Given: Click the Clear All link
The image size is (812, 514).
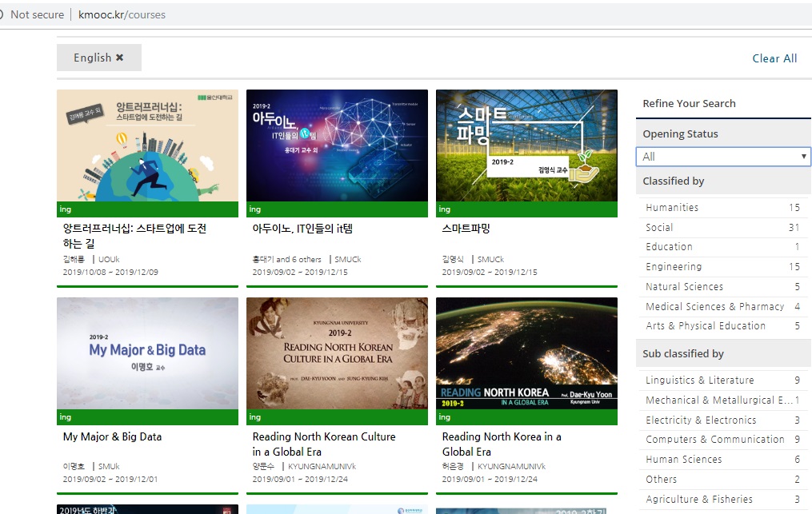Looking at the screenshot, I should point(774,58).
